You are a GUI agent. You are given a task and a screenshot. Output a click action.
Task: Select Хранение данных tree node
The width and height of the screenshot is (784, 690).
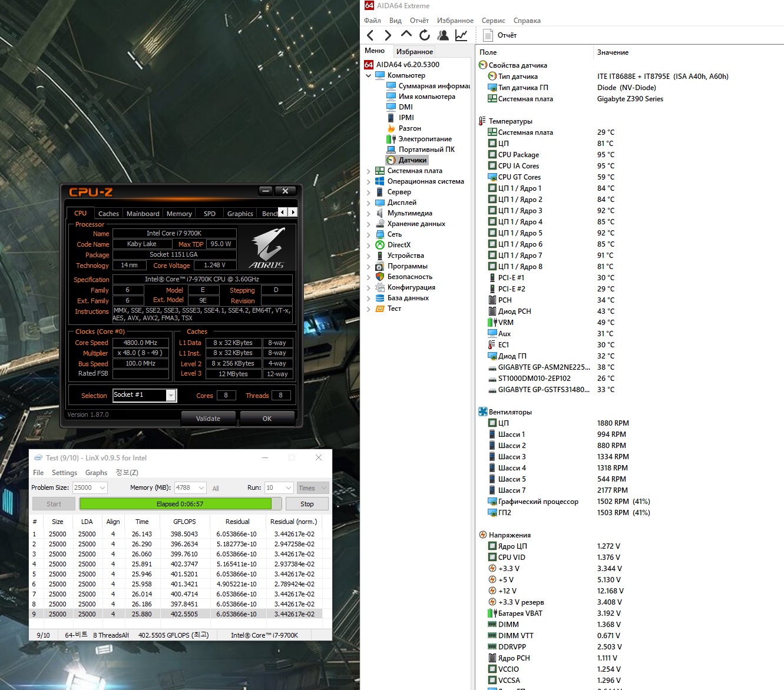411,224
